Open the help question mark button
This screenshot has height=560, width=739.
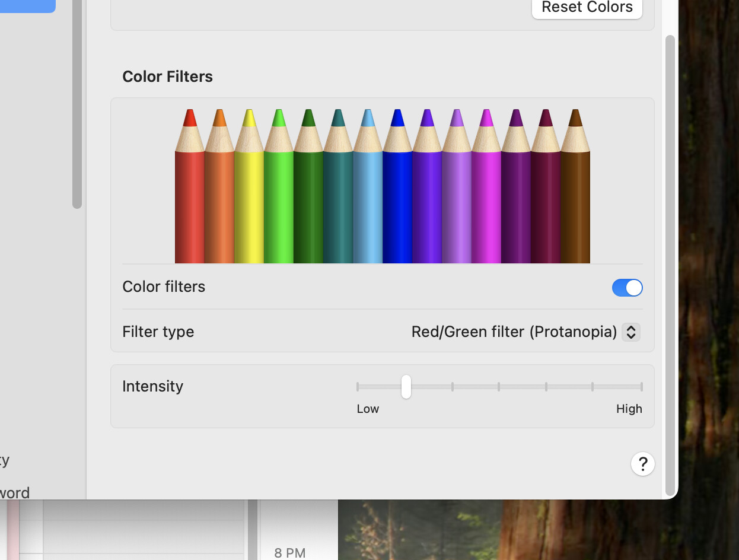(x=642, y=464)
